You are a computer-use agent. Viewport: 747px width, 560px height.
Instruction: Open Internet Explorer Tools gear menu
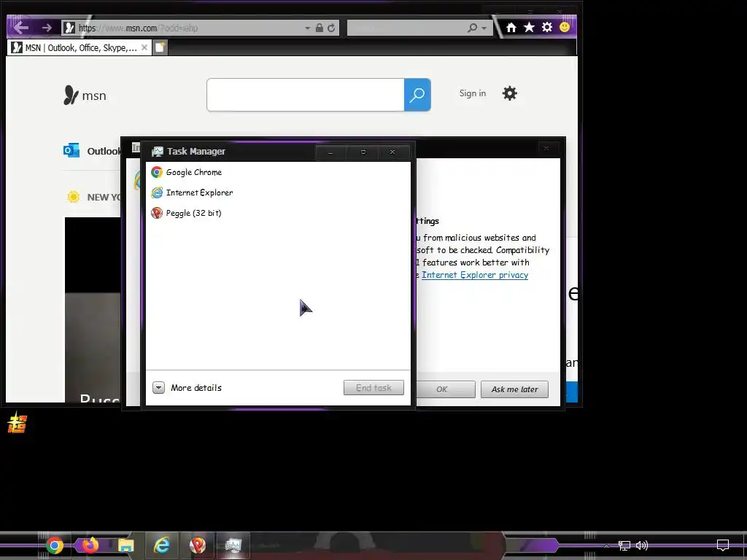point(547,27)
